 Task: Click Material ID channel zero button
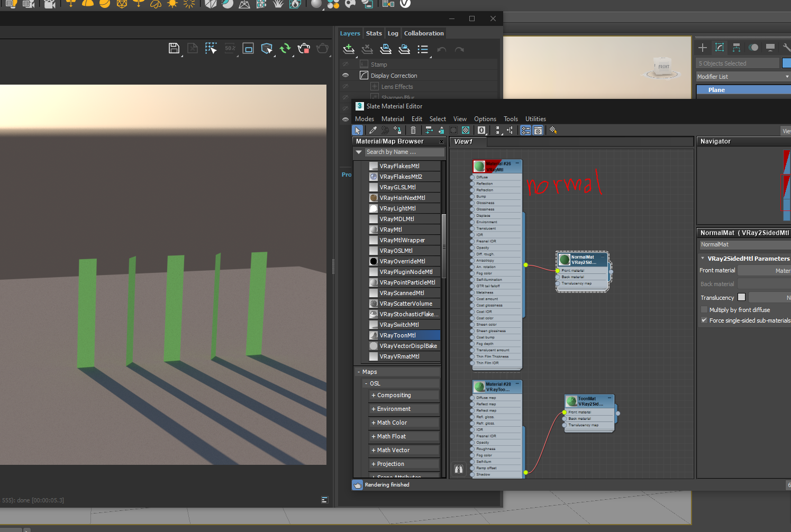(x=481, y=130)
